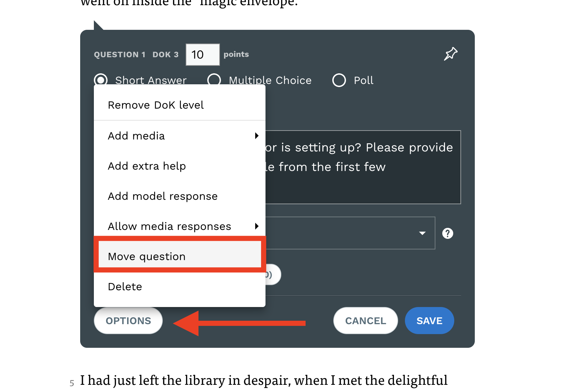Image resolution: width=581 pixels, height=392 pixels.
Task: Click the question prompt text area
Action: 363,167
